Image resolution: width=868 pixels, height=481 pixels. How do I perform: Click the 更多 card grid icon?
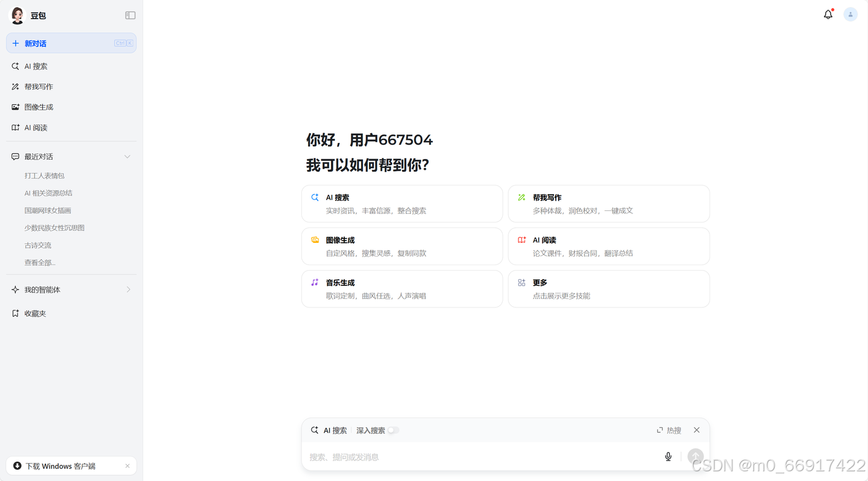(521, 283)
